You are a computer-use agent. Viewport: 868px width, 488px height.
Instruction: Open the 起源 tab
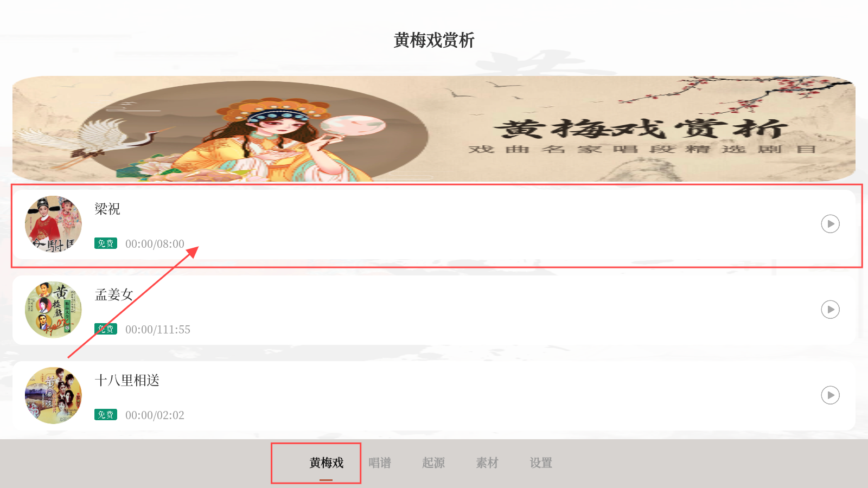click(x=433, y=463)
